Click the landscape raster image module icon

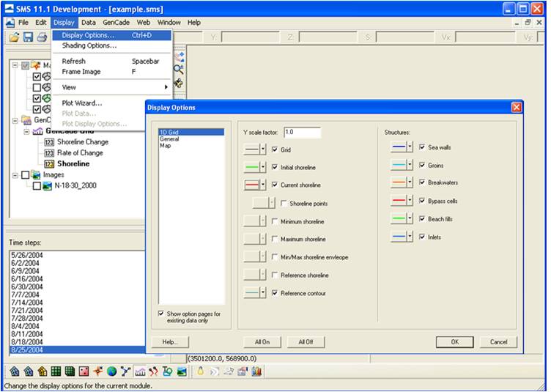182,371
